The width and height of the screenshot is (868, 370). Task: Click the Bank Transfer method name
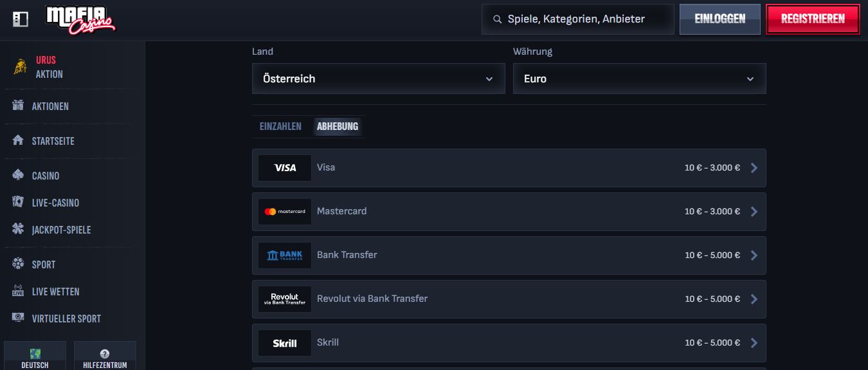(x=347, y=255)
